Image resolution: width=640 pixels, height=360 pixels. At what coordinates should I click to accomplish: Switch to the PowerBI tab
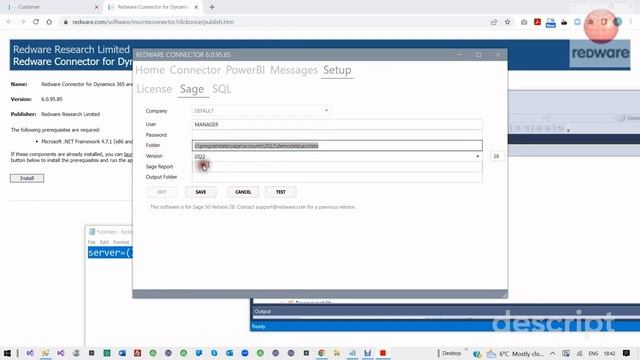[x=245, y=70]
